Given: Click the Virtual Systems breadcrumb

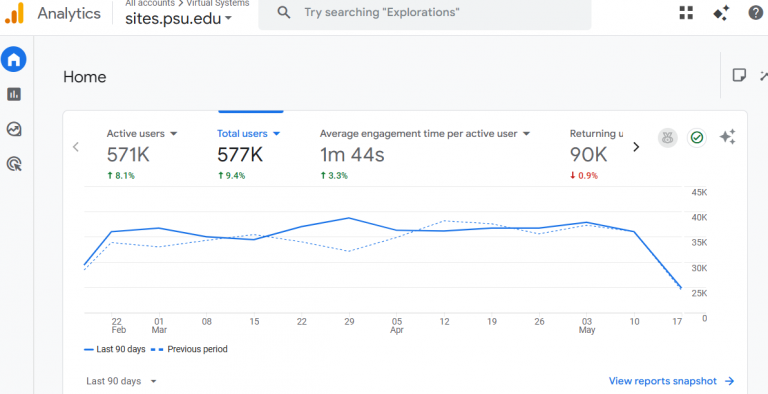Looking at the screenshot, I should click(x=217, y=3).
